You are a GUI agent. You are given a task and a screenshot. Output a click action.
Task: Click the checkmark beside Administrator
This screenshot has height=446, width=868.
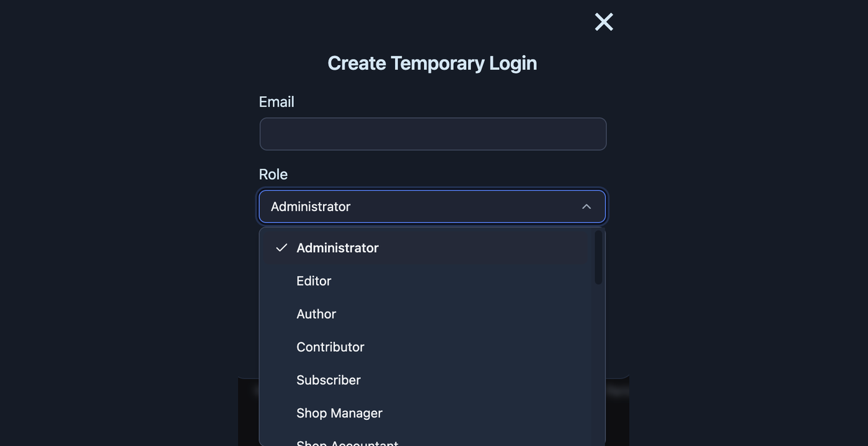(281, 248)
